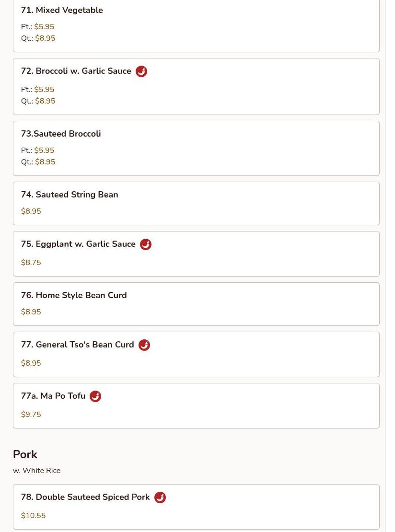Viewport: 395px width, 532px height.
Task: Select 72. Broccoli w. Garlic Sauce title
Action: [76, 71]
